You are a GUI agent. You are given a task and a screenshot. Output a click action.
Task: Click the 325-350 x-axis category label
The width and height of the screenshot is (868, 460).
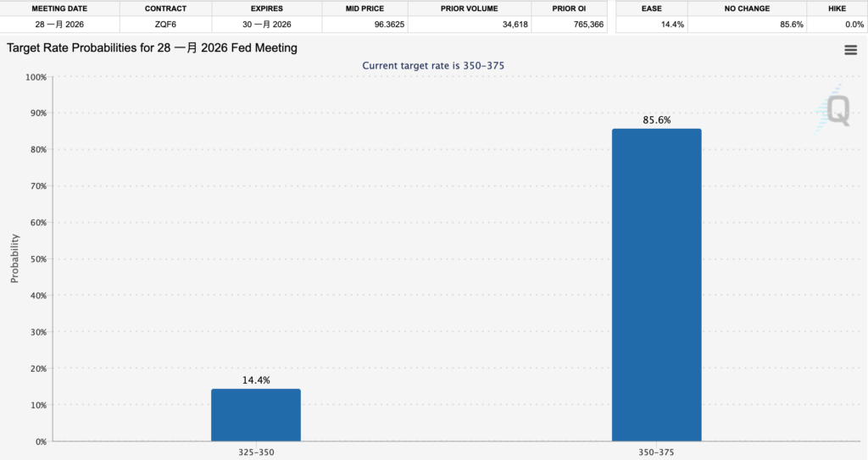click(255, 453)
